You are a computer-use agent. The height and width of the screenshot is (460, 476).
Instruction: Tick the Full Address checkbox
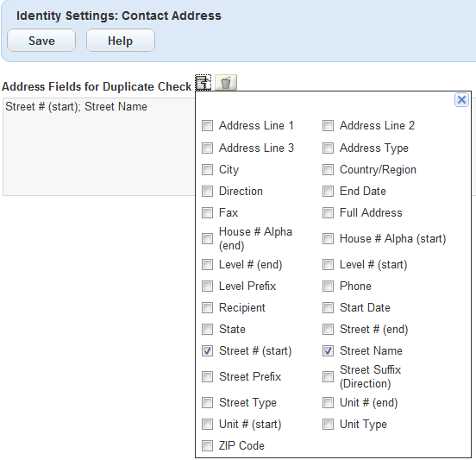(328, 212)
